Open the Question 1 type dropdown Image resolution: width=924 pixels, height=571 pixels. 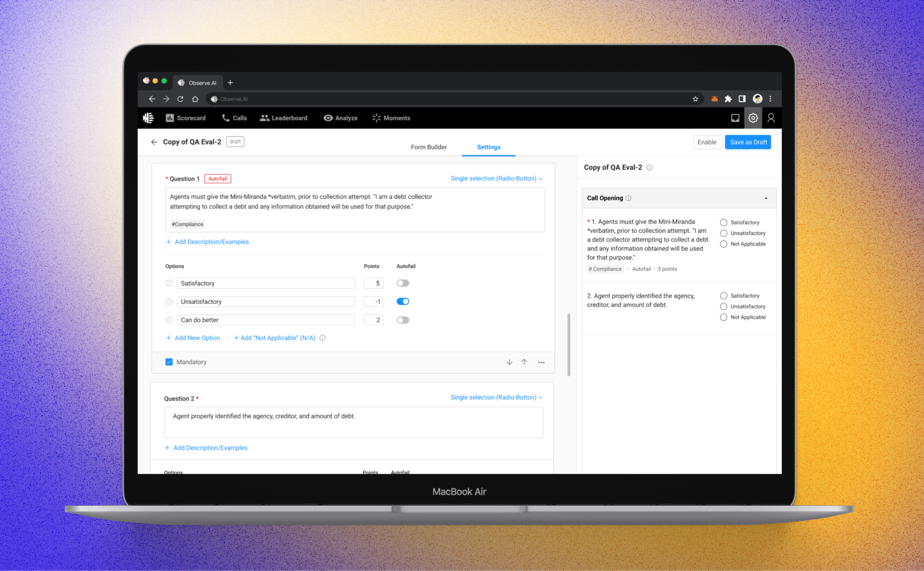click(497, 178)
